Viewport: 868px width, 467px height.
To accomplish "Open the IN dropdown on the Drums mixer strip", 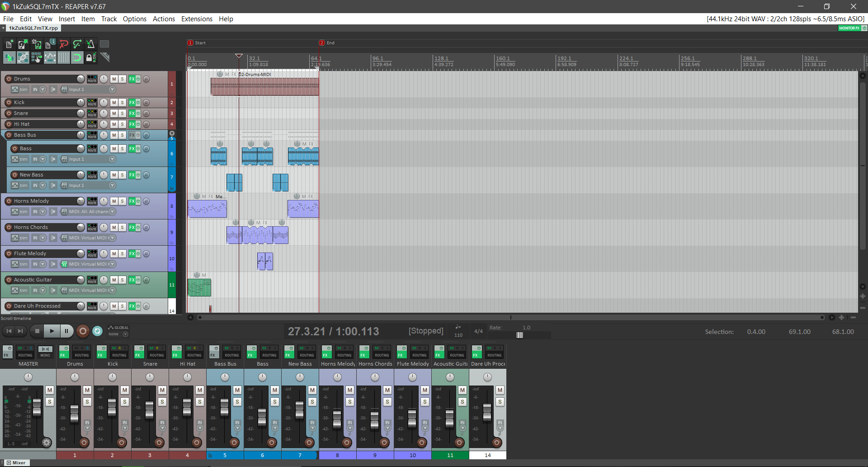I will tap(87, 425).
